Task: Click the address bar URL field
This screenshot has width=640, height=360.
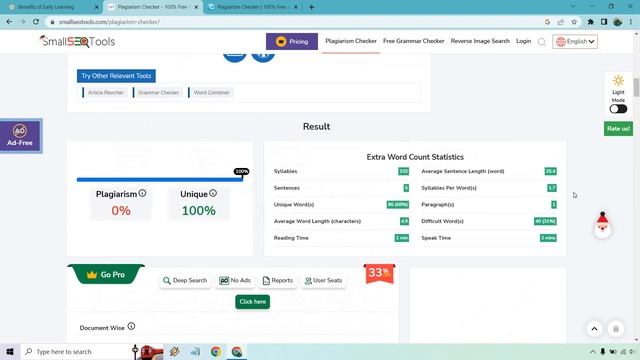Action: pyautogui.click(x=294, y=22)
